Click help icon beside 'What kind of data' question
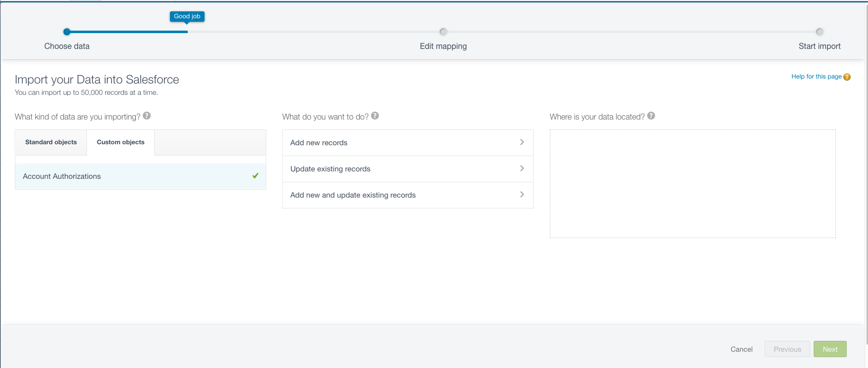Screen dimensions: 868x368 point(147,116)
